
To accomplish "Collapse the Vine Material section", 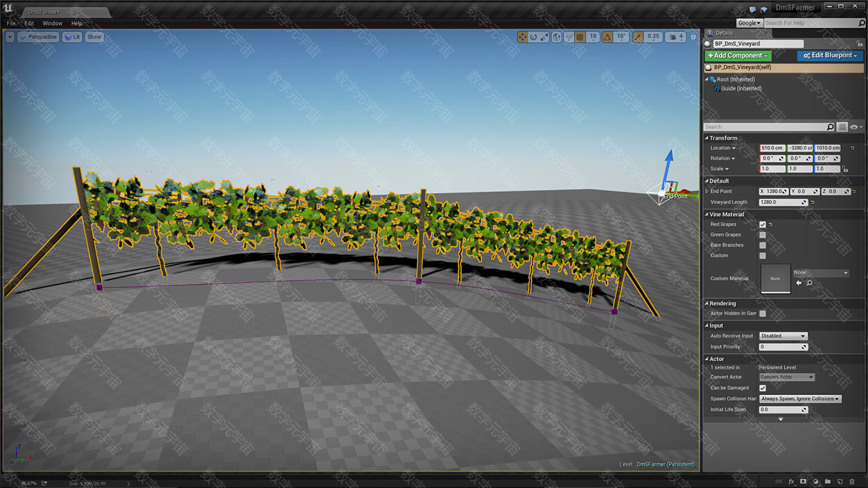I will tap(707, 214).
